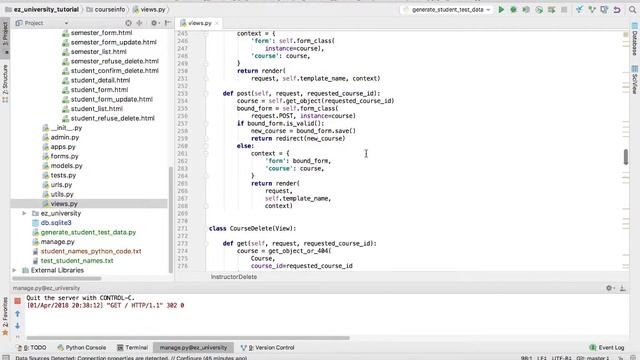The width and height of the screenshot is (640, 360).
Task: Click fold marker at line 245 context
Action: pos(206,33)
